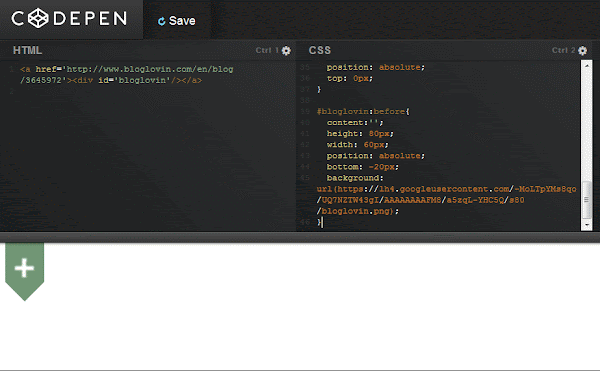Select the CSS panel title
Image resolution: width=600 pixels, height=371 pixels.
320,50
